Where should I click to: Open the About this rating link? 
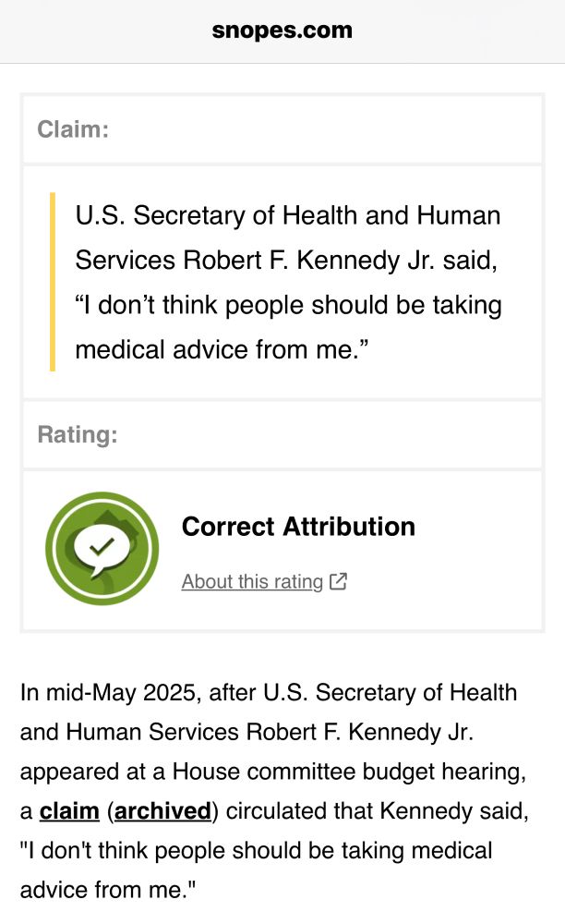coord(252,581)
